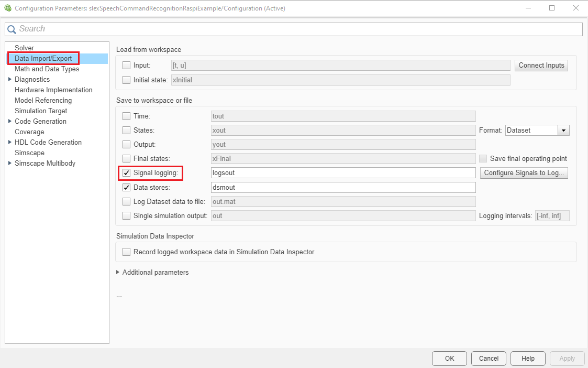The height and width of the screenshot is (368, 588).
Task: Enable Single simulation output checkbox
Action: [126, 215]
